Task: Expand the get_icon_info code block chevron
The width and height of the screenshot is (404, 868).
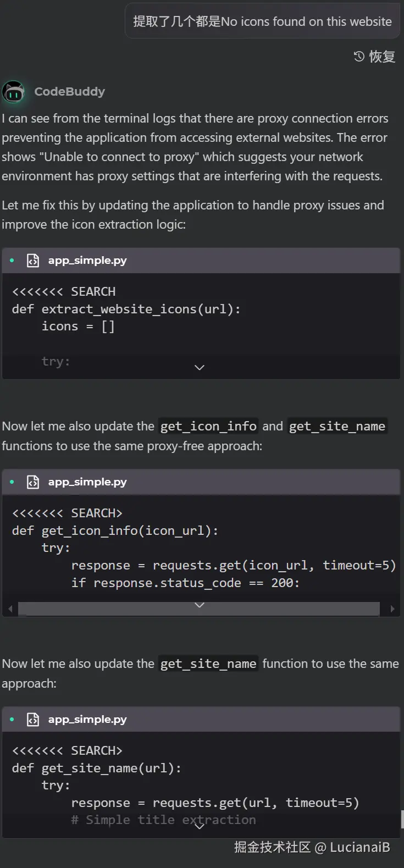Action: (x=200, y=605)
